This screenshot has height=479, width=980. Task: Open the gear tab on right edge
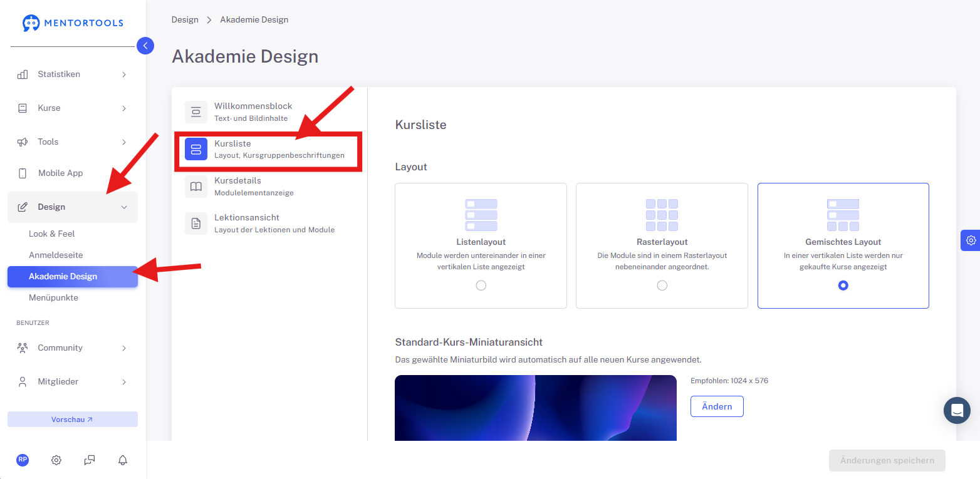tap(971, 240)
